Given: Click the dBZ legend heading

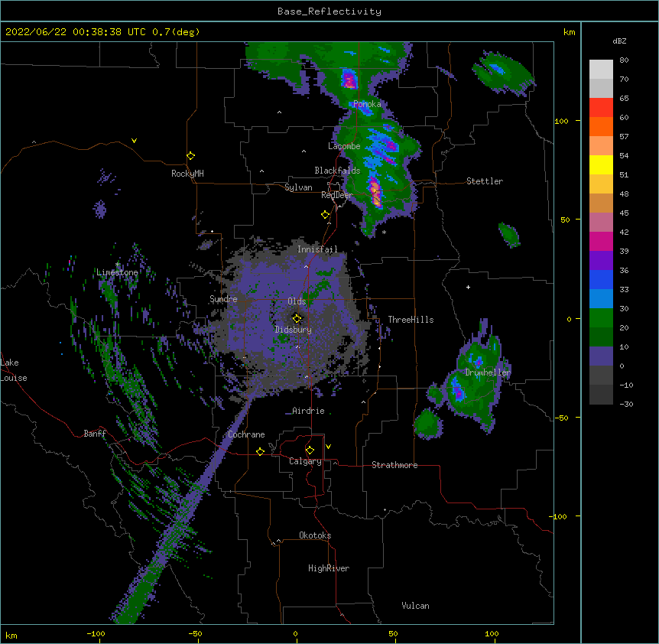Looking at the screenshot, I should [x=619, y=41].
